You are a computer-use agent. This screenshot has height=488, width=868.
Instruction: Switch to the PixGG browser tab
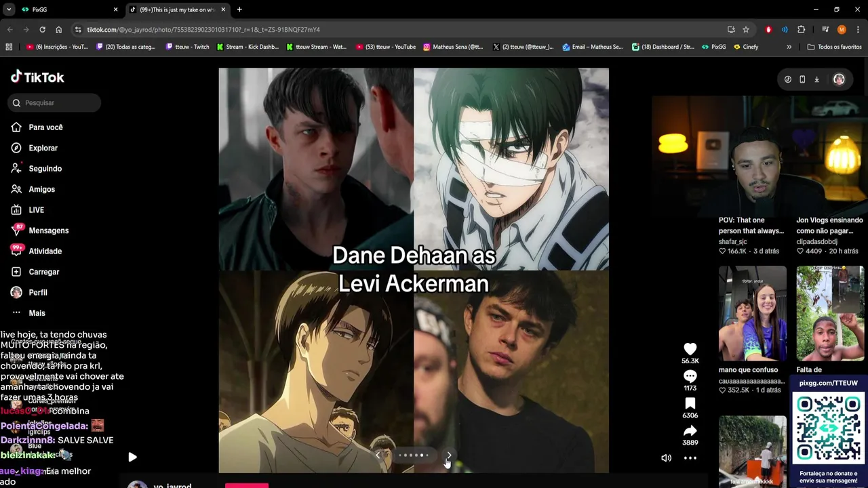click(68, 9)
